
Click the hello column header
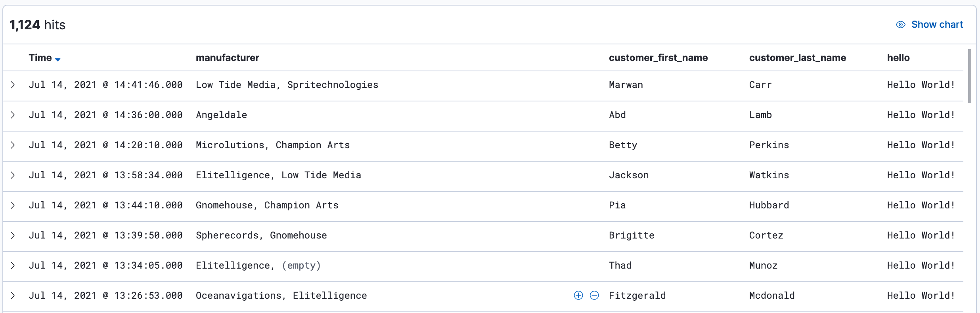[x=898, y=57]
